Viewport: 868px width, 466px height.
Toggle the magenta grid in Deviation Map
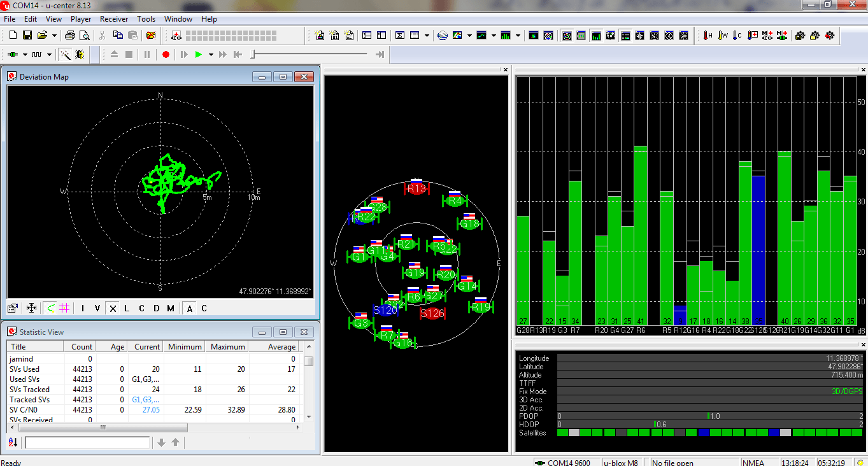pos(64,308)
